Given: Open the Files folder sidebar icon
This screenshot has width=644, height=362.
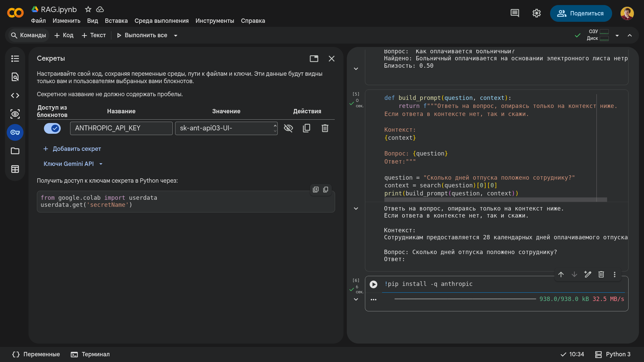Looking at the screenshot, I should tap(15, 151).
